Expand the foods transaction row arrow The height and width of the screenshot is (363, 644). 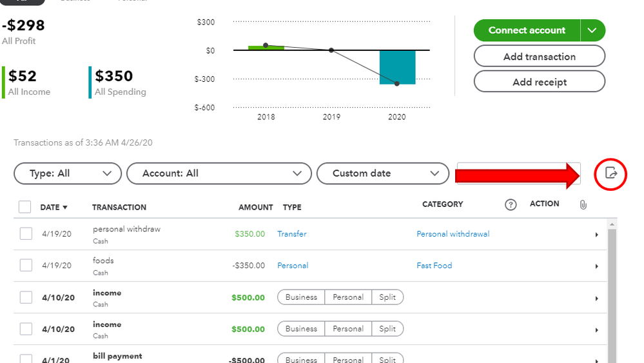click(x=597, y=266)
